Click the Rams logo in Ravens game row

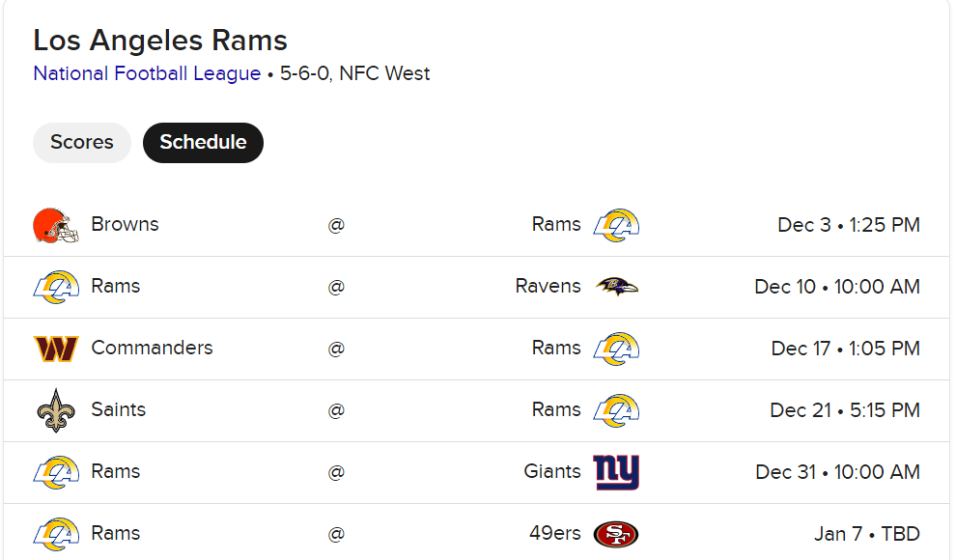pyautogui.click(x=55, y=287)
